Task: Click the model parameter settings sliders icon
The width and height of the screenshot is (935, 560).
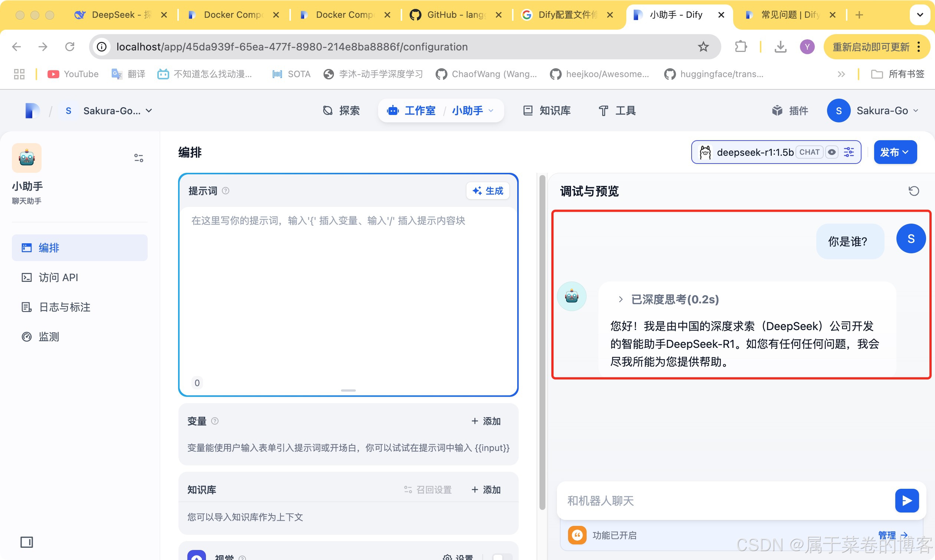Action: [x=849, y=152]
